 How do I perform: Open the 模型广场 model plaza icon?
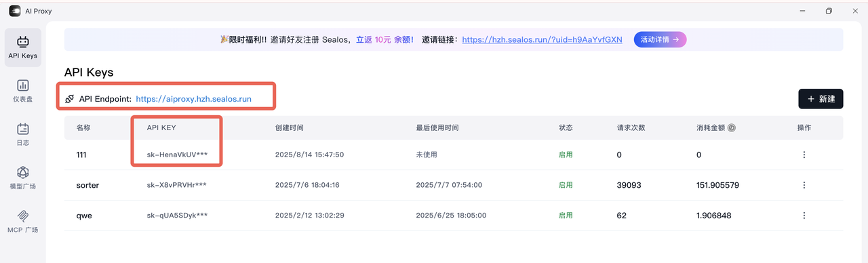(22, 178)
